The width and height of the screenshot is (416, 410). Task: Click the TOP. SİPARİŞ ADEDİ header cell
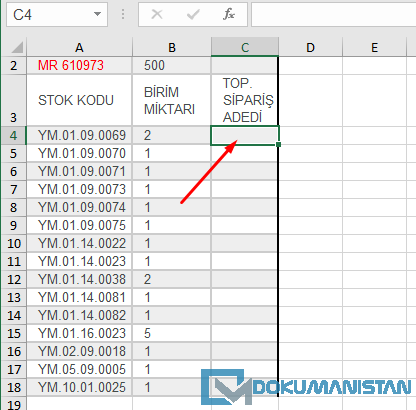point(245,100)
